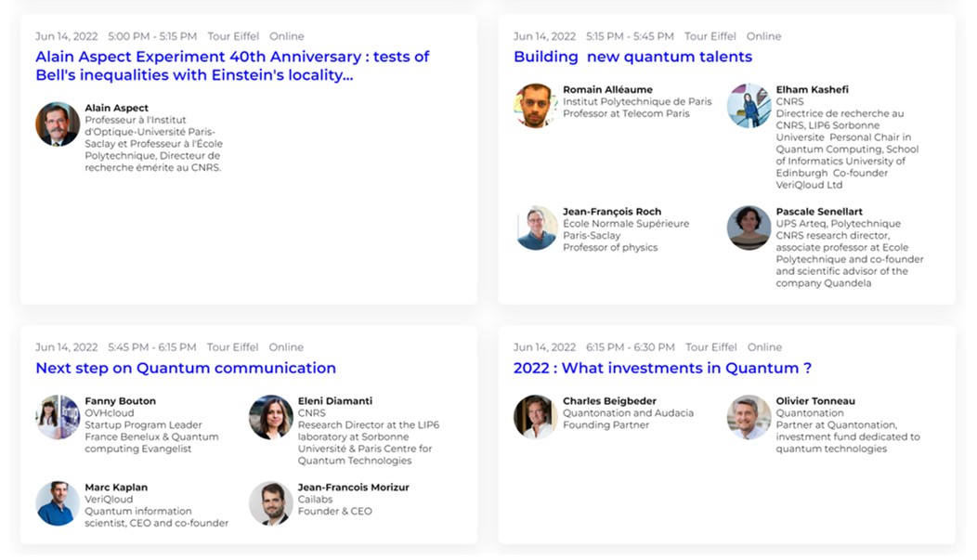This screenshot has height=560, width=977.
Task: Click Romain Alléaume's avatar
Action: coord(535,105)
